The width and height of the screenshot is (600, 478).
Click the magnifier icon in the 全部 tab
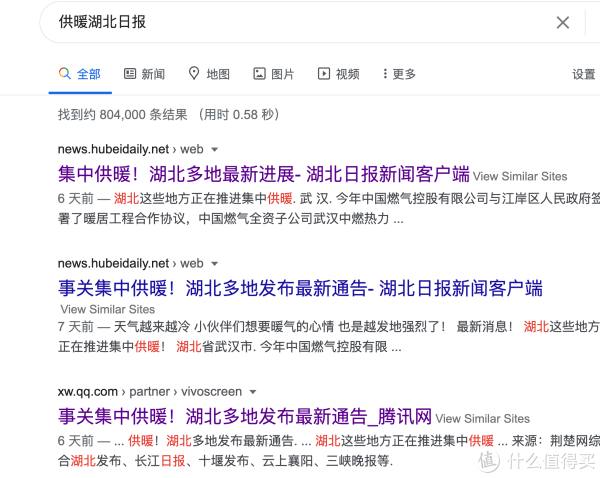point(65,73)
